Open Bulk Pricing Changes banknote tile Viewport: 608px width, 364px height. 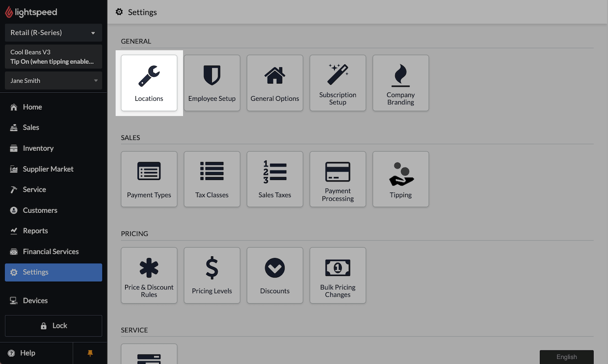[x=338, y=275]
